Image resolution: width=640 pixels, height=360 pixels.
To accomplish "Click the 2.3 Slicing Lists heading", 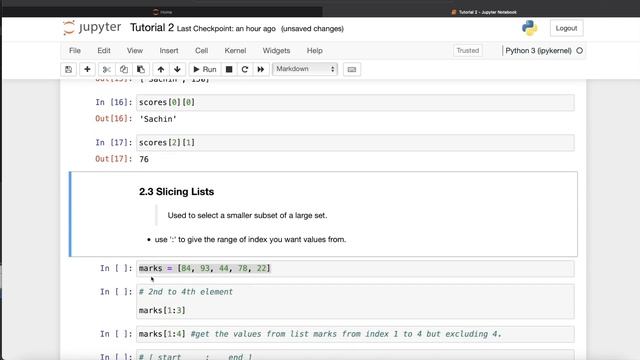I will (176, 191).
